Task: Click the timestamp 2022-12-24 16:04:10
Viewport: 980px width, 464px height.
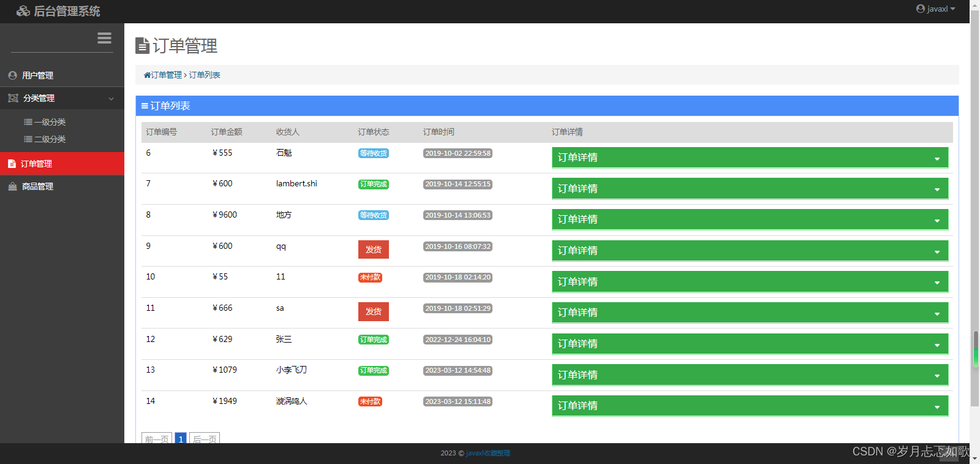Action: 458,340
